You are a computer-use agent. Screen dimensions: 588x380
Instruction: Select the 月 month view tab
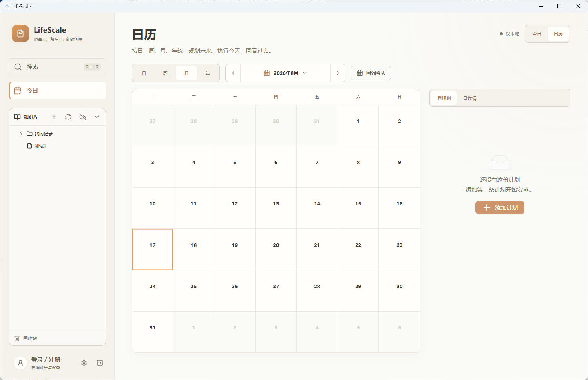click(186, 73)
